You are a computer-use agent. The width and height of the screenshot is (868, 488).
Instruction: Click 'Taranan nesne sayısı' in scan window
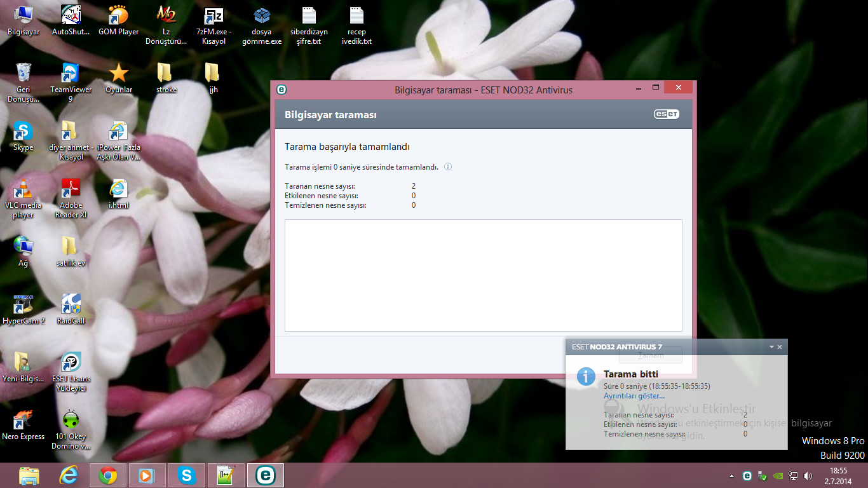320,186
